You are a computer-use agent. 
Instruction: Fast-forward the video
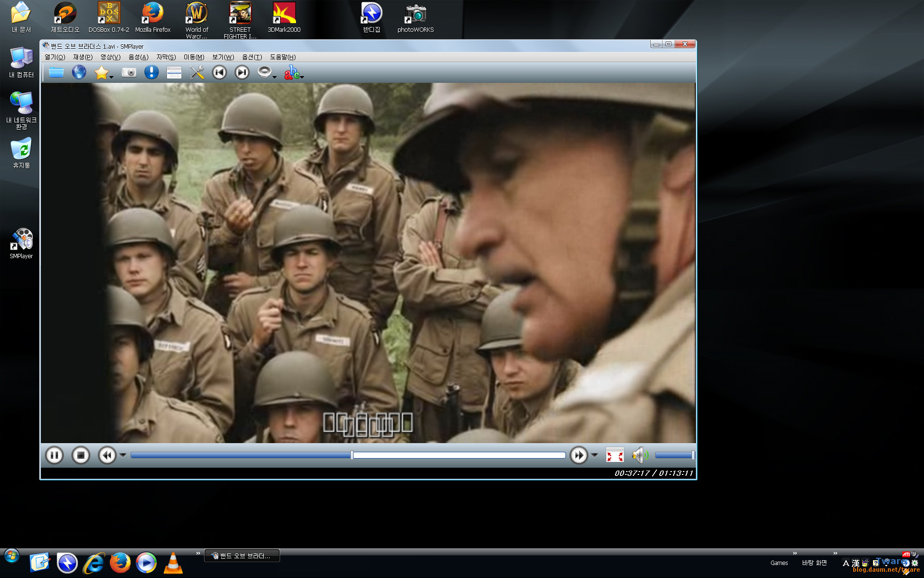point(579,455)
